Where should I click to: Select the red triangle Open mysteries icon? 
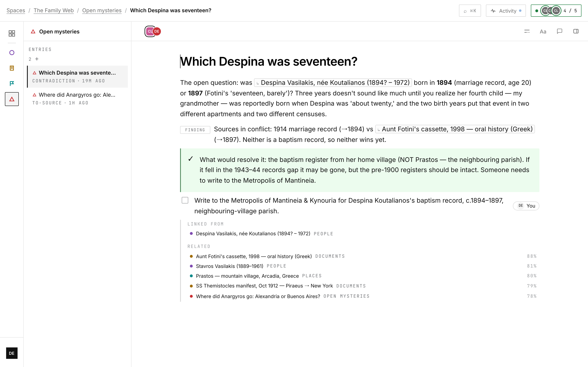(12, 99)
